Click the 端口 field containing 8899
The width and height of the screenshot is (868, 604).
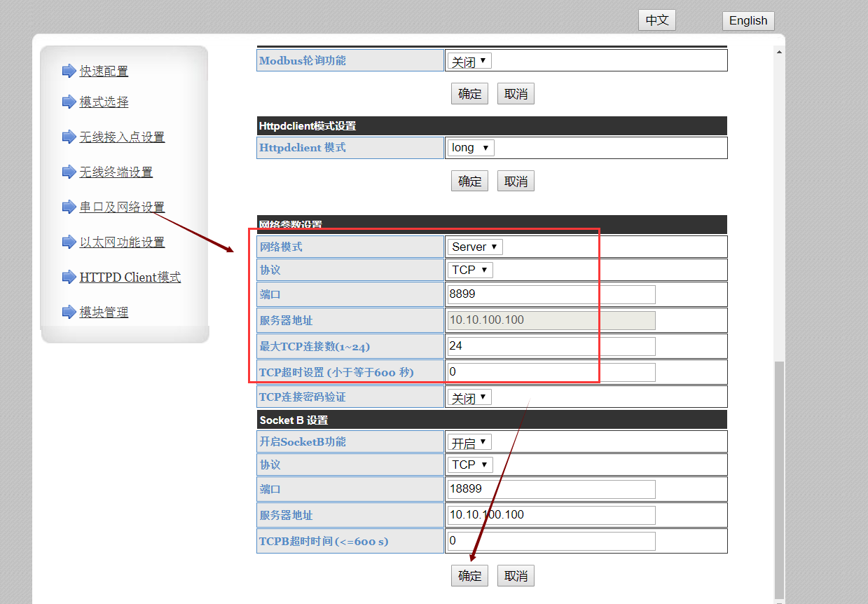coord(551,294)
